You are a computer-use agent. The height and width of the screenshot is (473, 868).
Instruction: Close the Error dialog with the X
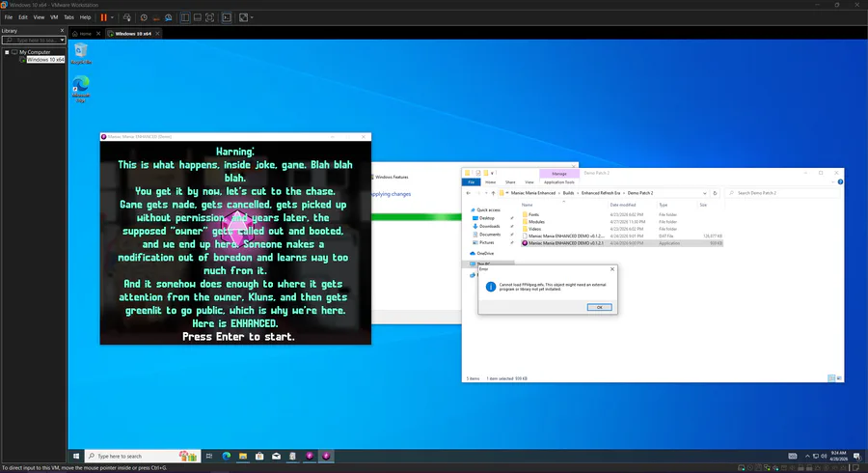(612, 269)
